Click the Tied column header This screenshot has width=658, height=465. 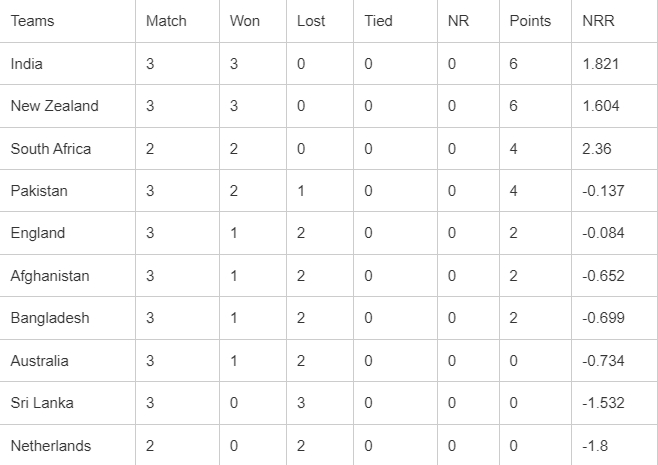(379, 21)
